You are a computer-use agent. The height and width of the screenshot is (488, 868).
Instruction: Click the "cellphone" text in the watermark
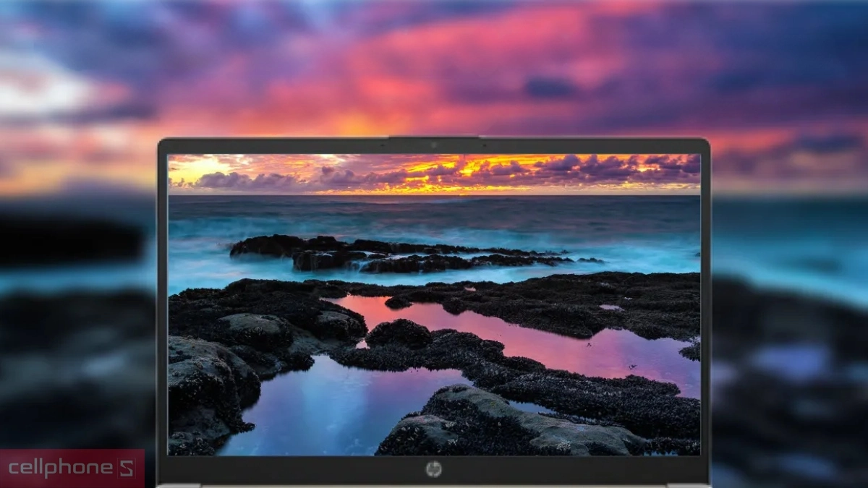tap(59, 468)
